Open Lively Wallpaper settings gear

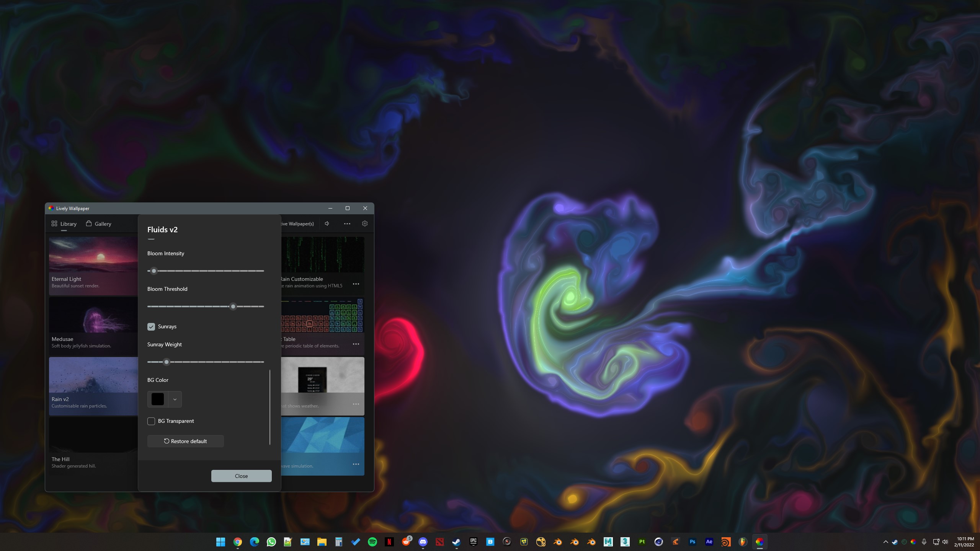[364, 223]
